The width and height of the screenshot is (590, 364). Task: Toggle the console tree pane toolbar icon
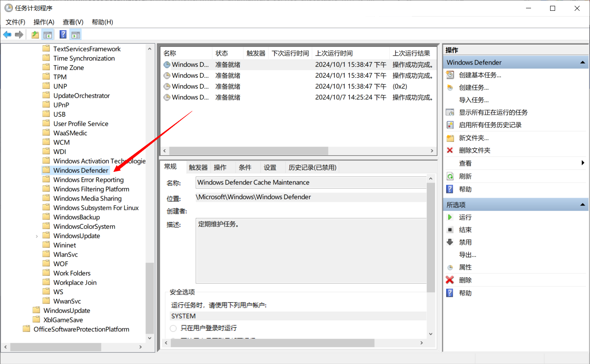[x=48, y=34]
